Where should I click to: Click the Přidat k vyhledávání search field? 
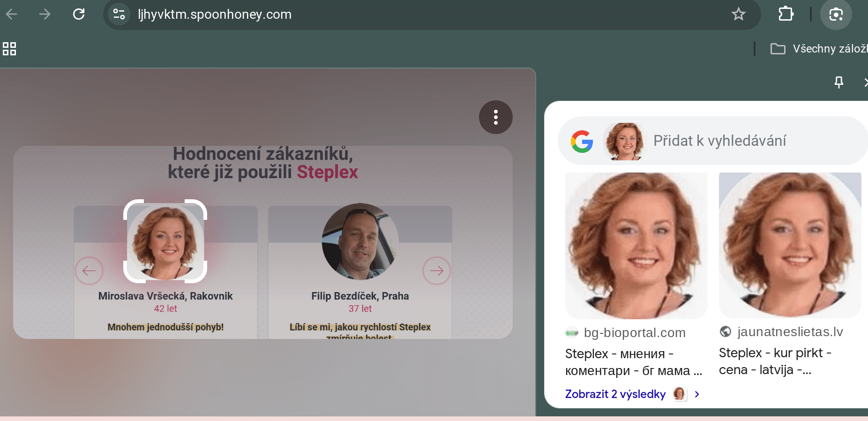[x=720, y=141]
